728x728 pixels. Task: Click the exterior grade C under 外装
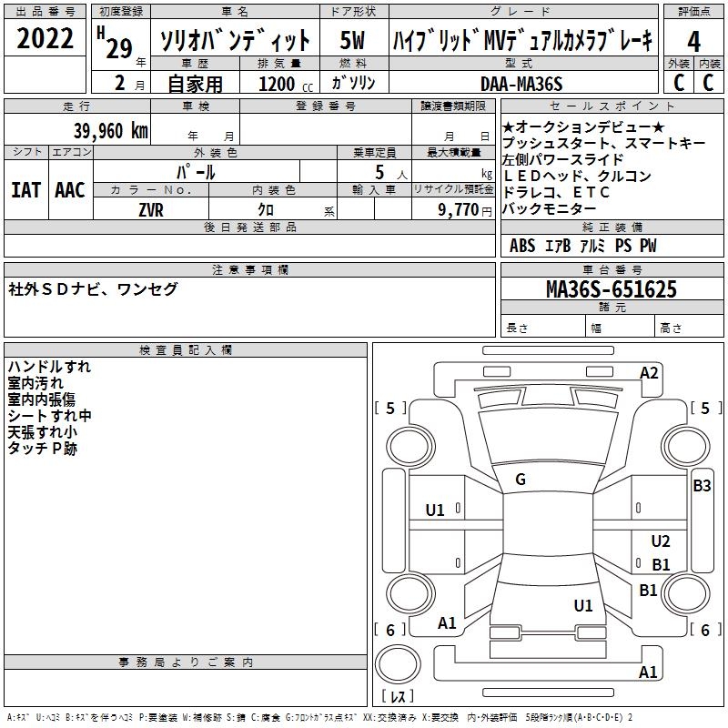(x=679, y=82)
